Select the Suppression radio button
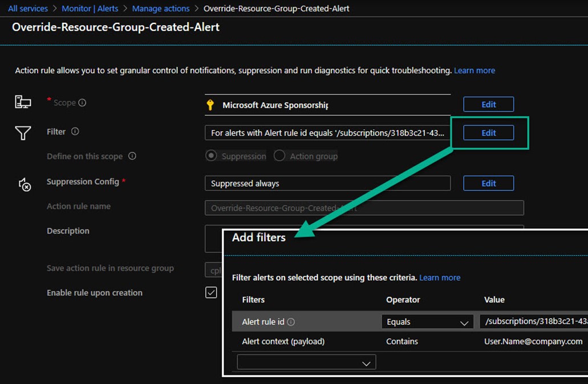This screenshot has height=384, width=588. (x=212, y=156)
